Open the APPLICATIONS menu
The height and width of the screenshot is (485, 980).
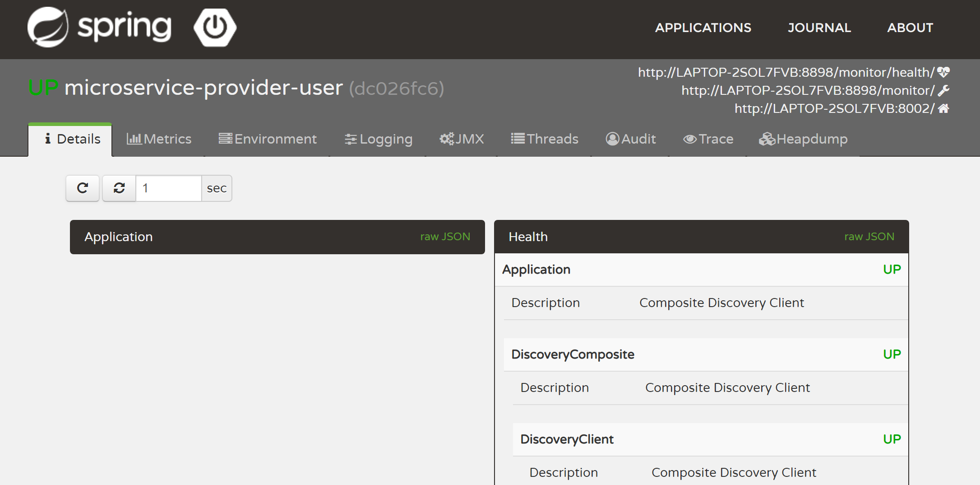click(703, 28)
